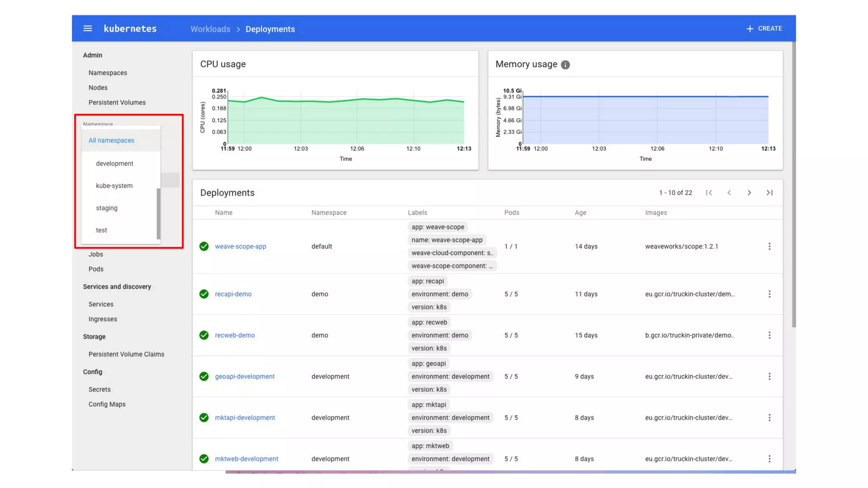The image size is (868, 488).
Task: Pick the staging namespace option
Action: [x=106, y=208]
